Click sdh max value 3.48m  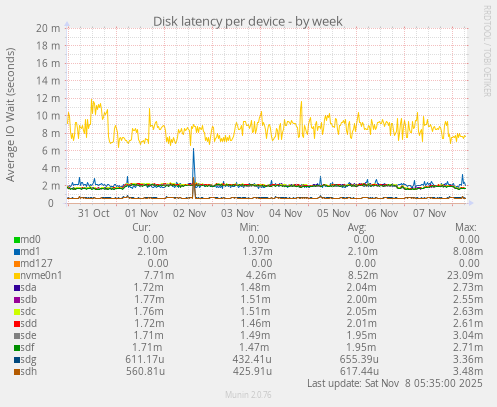[x=468, y=371]
